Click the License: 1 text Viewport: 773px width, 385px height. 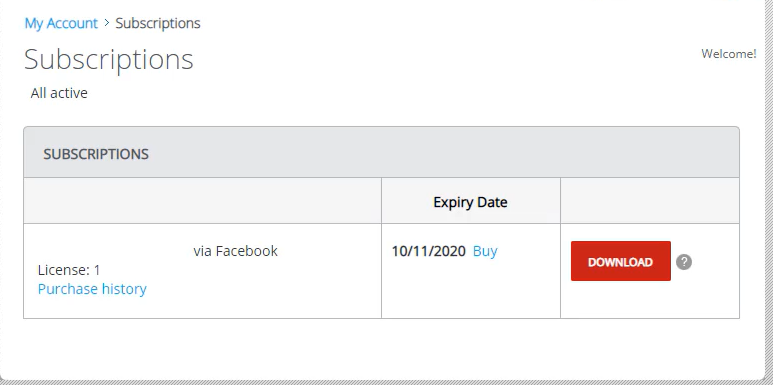pyautogui.click(x=69, y=270)
